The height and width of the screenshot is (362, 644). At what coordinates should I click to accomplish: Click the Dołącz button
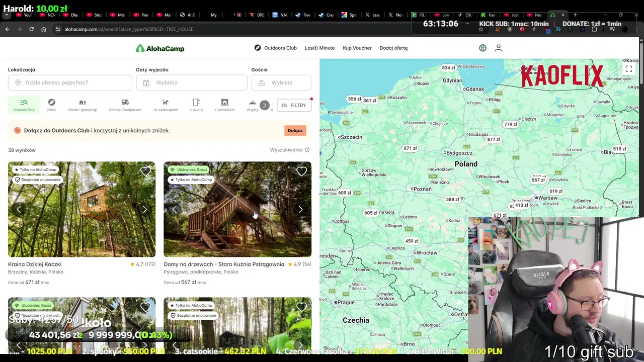(295, 130)
